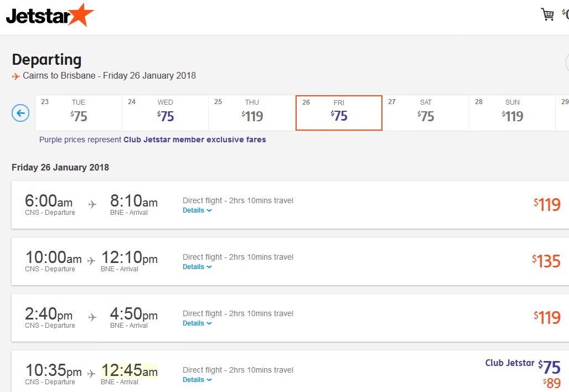The height and width of the screenshot is (392, 569).
Task: Click the 10:35pm departure time
Action: click(x=53, y=370)
